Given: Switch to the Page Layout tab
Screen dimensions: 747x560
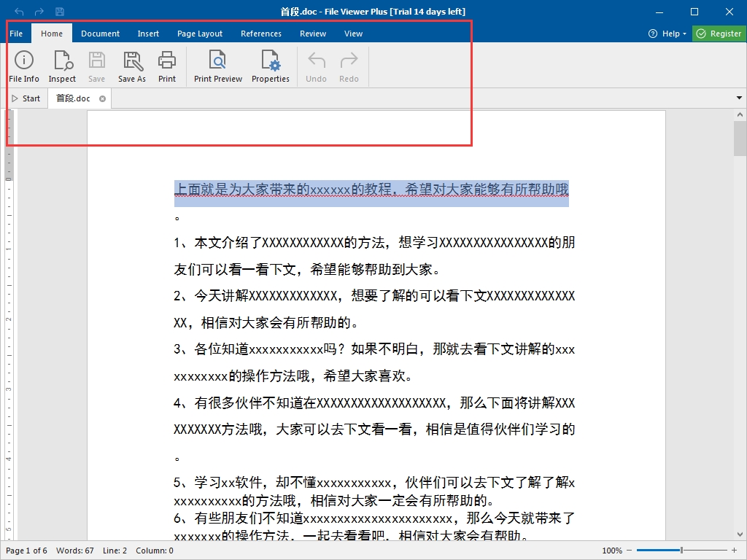Looking at the screenshot, I should pyautogui.click(x=200, y=34).
